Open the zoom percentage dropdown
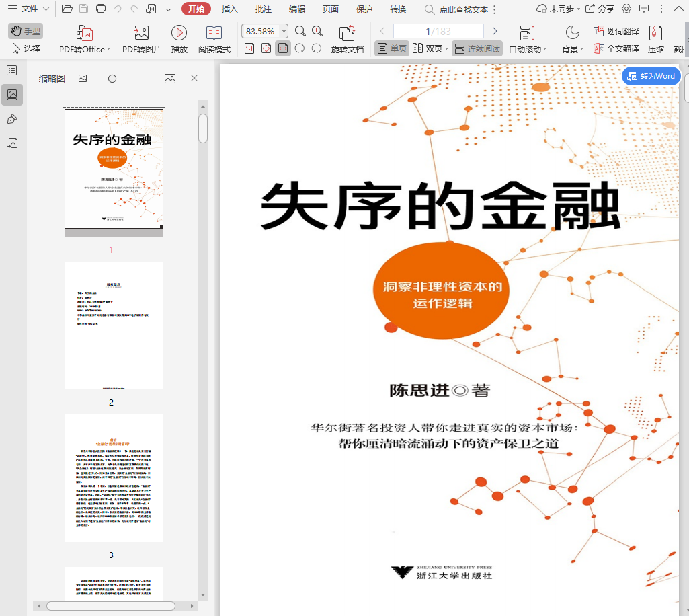The image size is (689, 616). click(x=284, y=31)
